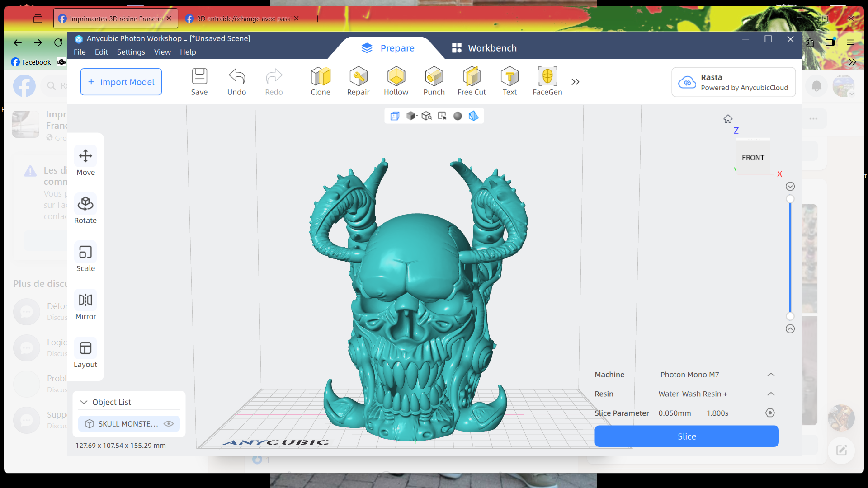Switch to the Workbench tab

(x=484, y=48)
